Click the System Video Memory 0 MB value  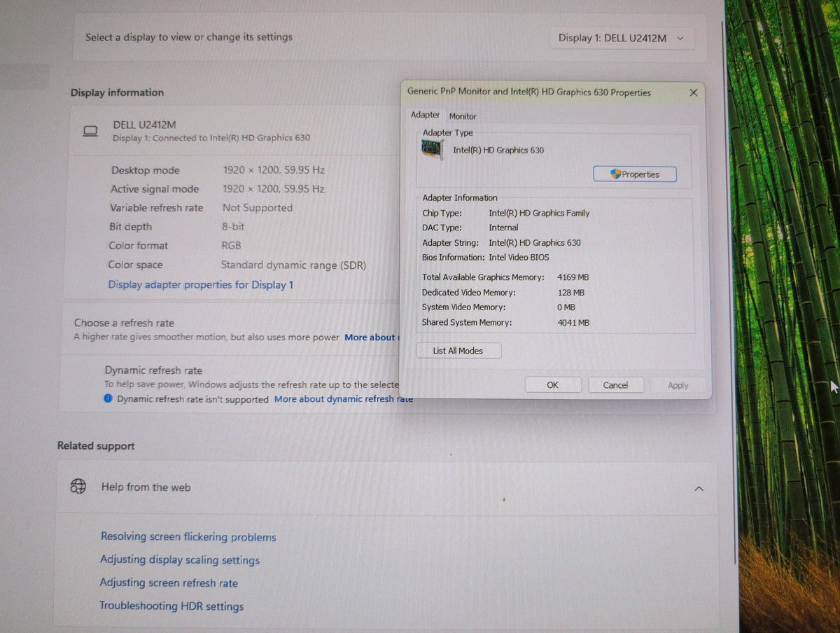(x=566, y=307)
